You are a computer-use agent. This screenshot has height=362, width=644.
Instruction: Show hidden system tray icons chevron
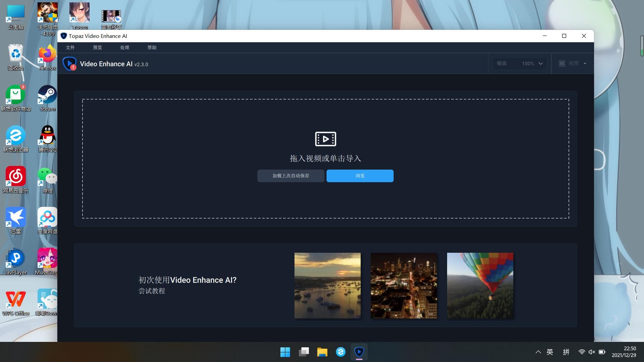point(538,352)
